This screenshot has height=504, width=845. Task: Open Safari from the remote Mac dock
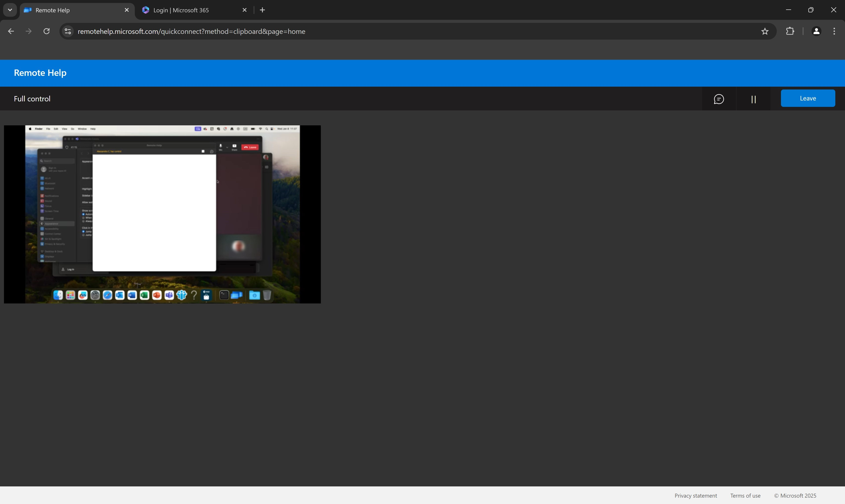[x=107, y=295]
